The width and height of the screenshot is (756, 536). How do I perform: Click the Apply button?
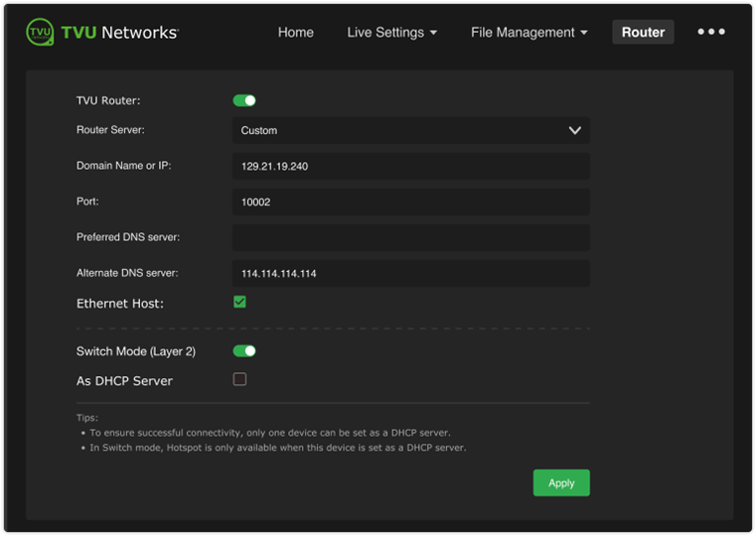point(561,482)
